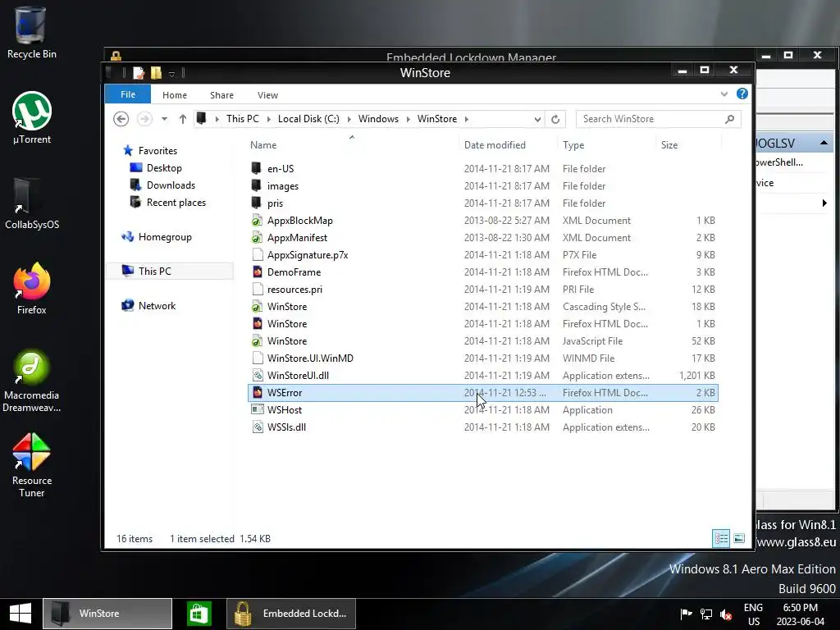Open the Store app on taskbar
840x630 pixels.
199,614
